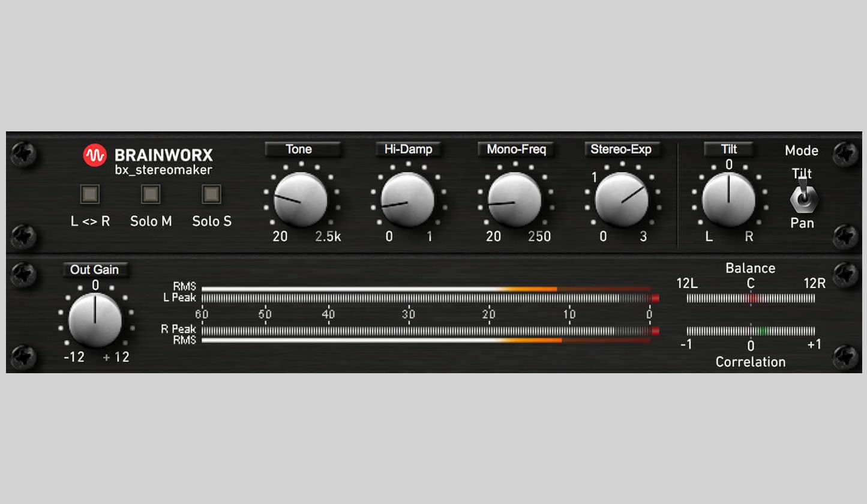Click the 12L label on Balance meter
Viewport: 867px width, 504px height.
click(x=688, y=284)
